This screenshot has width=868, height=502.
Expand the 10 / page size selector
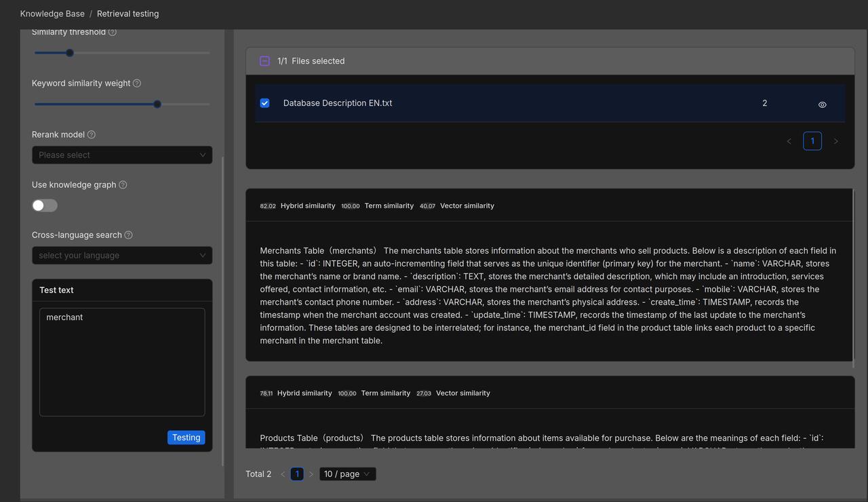coord(347,474)
